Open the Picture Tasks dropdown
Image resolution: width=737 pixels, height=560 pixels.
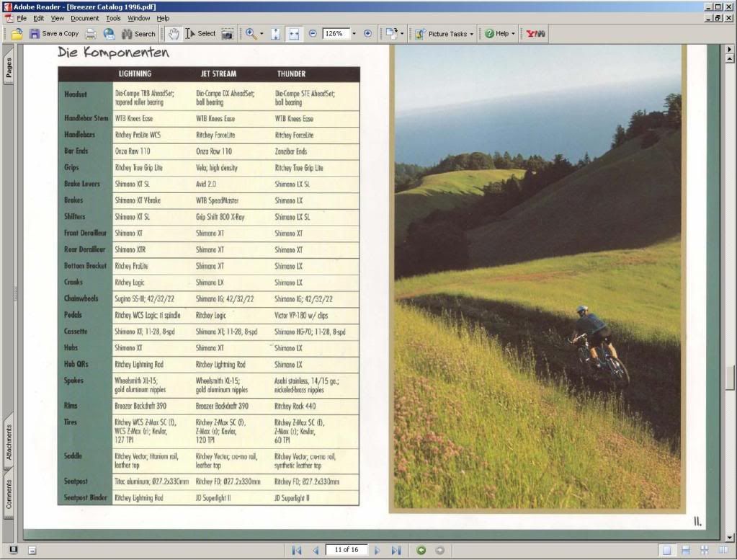[x=445, y=34]
